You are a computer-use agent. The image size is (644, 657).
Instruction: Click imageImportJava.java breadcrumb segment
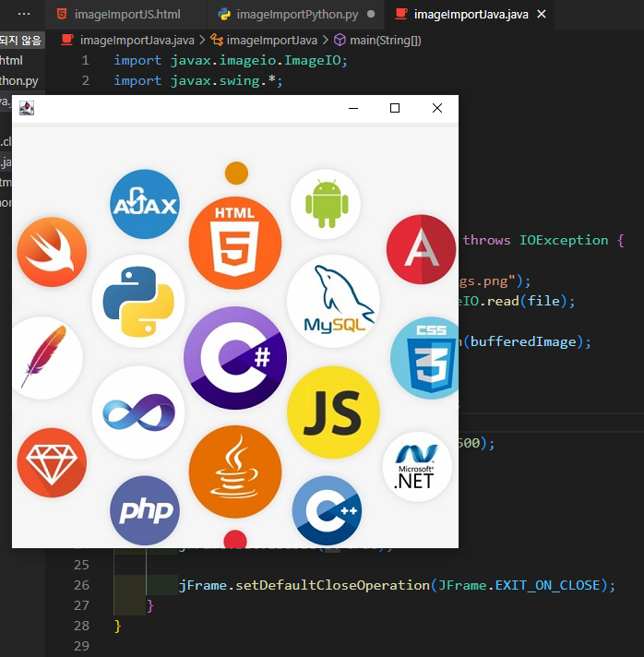pos(137,41)
